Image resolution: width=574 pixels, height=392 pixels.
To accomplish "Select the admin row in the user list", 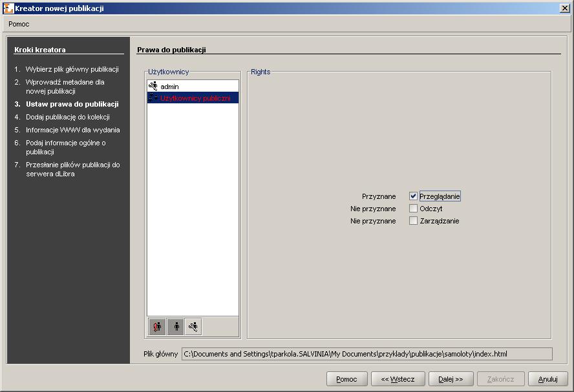I will click(193, 87).
